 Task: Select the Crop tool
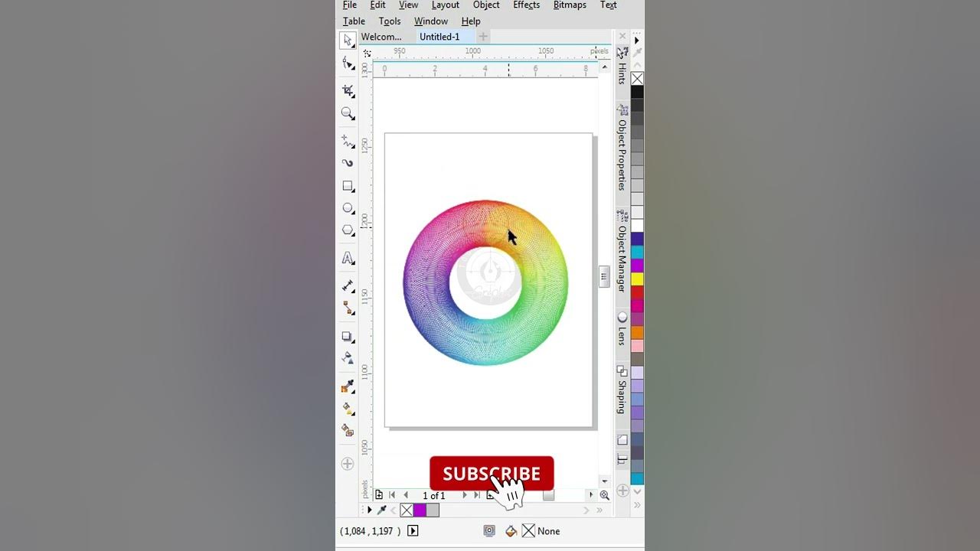pyautogui.click(x=348, y=91)
